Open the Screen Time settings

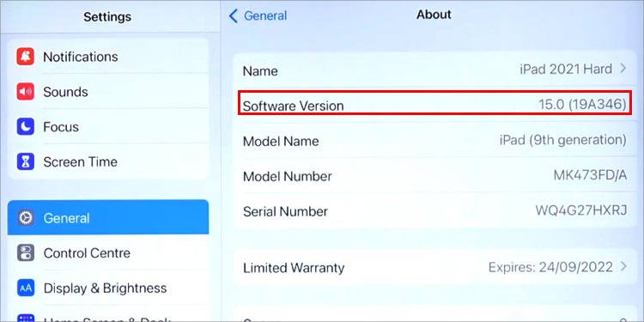pos(108,161)
